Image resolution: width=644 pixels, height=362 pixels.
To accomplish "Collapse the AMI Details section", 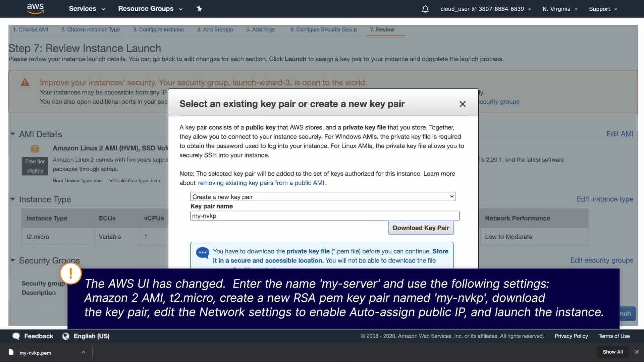I will pos(13,134).
